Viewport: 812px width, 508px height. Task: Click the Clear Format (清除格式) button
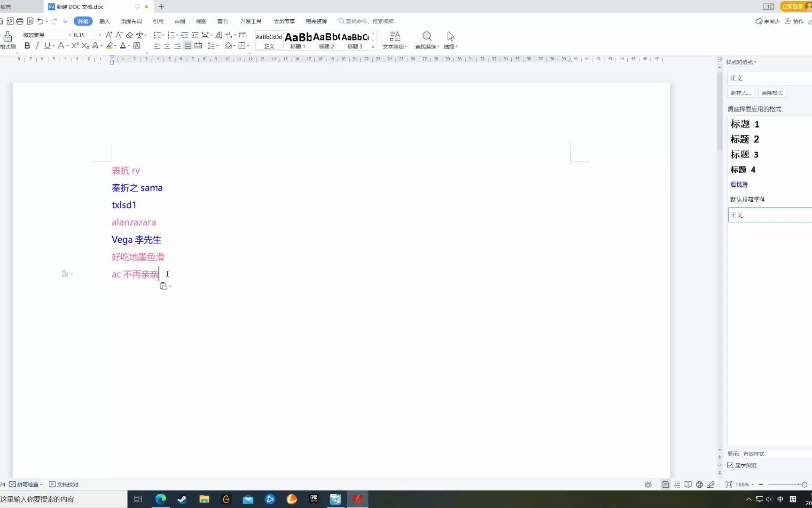pyautogui.click(x=772, y=93)
